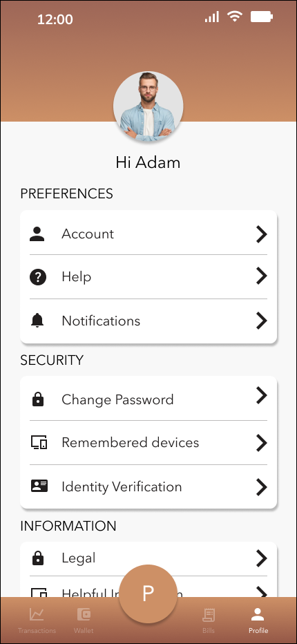Click the Notifications bell icon
Image resolution: width=297 pixels, height=644 pixels.
(x=37, y=321)
